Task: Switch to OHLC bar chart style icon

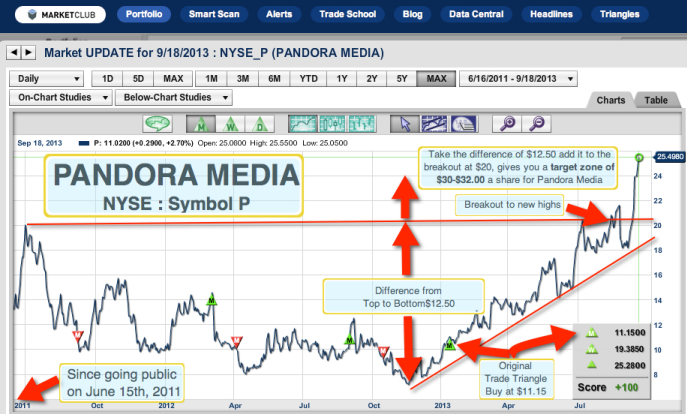Action: tap(361, 124)
